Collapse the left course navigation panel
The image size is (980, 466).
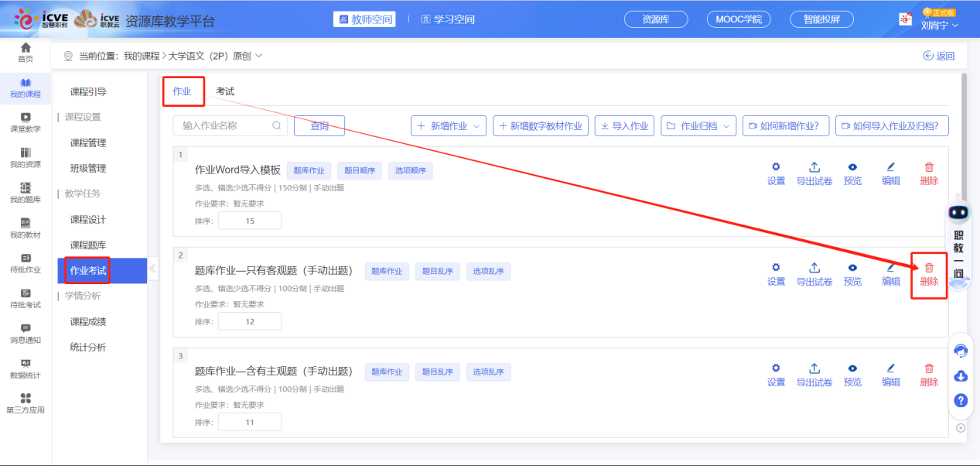click(152, 269)
